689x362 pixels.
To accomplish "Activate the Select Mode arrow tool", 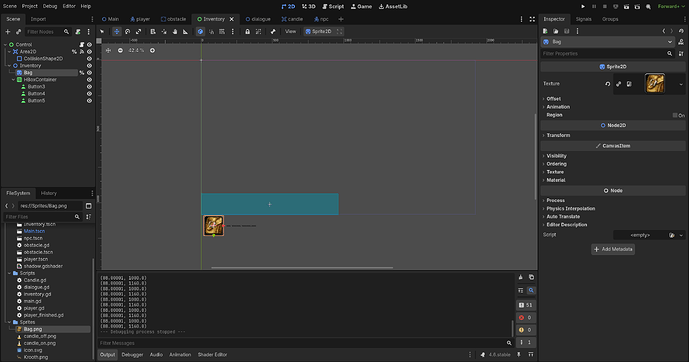I will click(x=102, y=32).
